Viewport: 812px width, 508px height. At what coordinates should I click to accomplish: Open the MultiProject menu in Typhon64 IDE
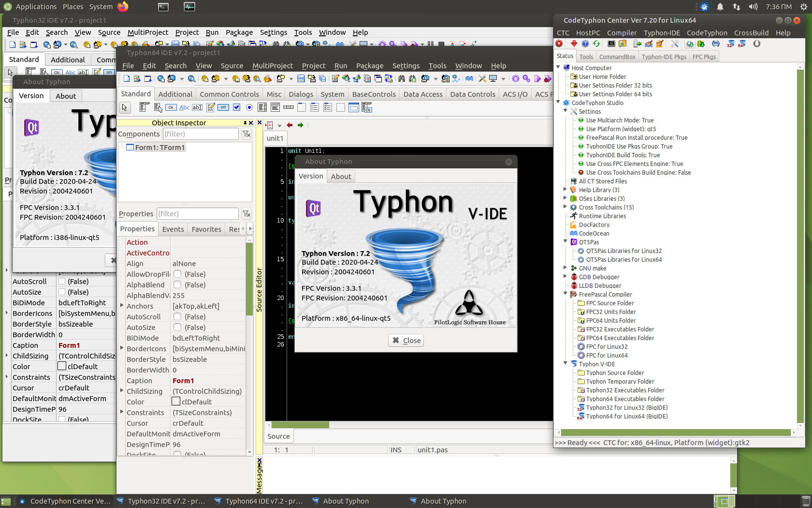273,66
